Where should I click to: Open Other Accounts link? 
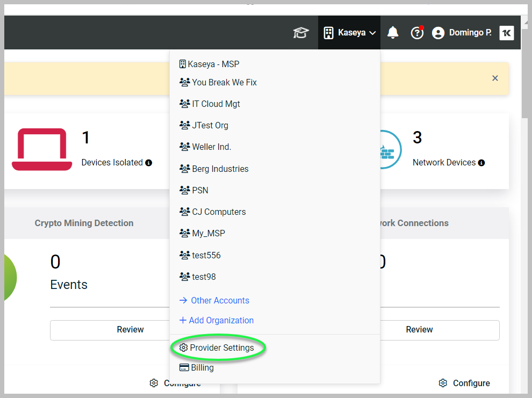pyautogui.click(x=214, y=300)
